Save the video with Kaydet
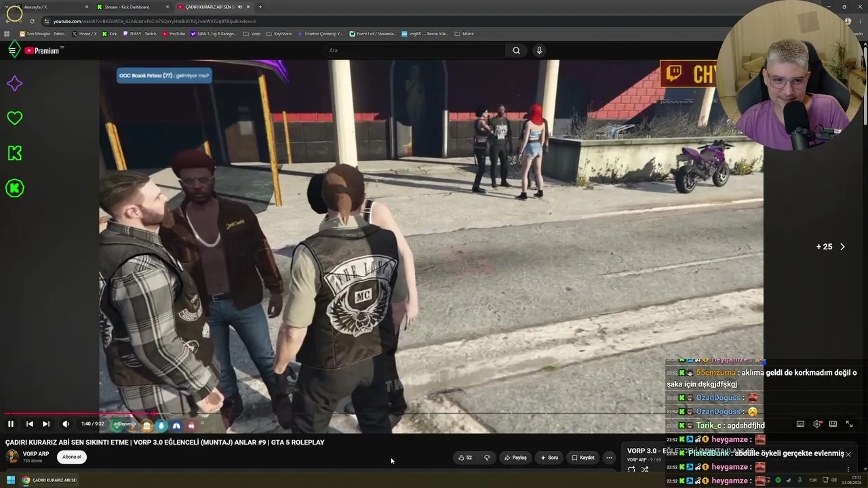The height and width of the screenshot is (488, 868). tap(583, 457)
